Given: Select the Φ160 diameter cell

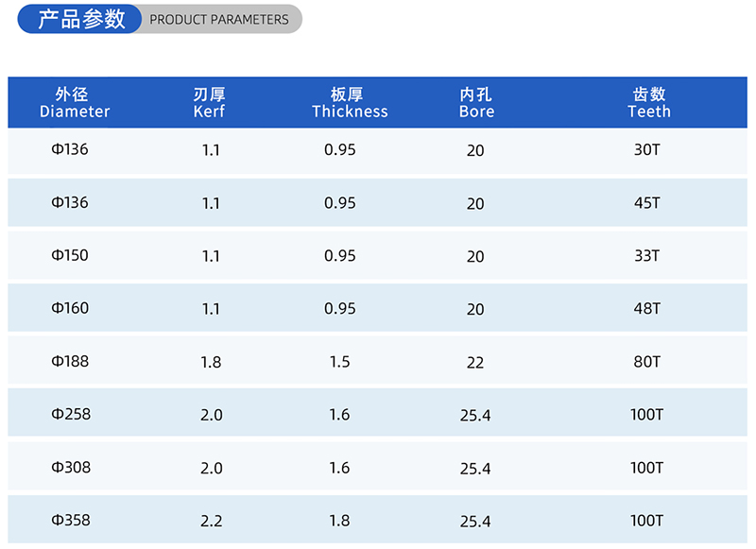Looking at the screenshot, I should pyautogui.click(x=70, y=308).
